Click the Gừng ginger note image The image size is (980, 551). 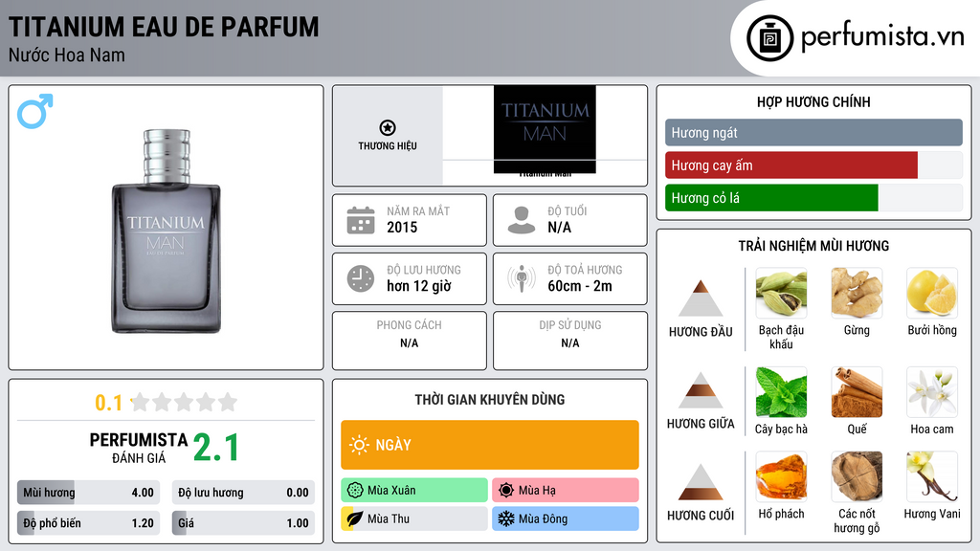coord(857,293)
